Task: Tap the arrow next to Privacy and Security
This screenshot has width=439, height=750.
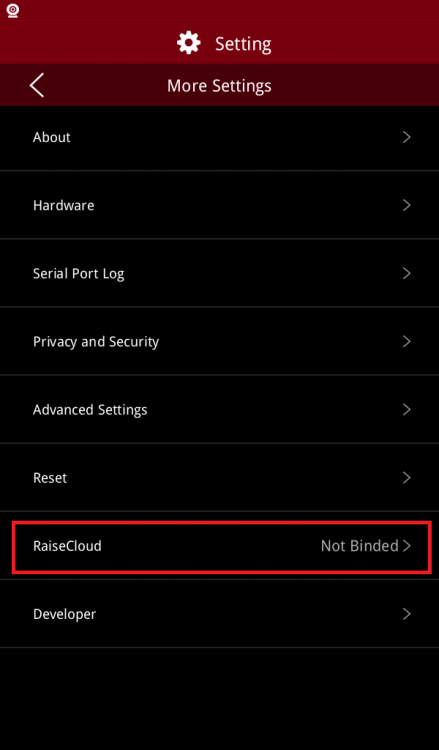Action: (x=407, y=342)
